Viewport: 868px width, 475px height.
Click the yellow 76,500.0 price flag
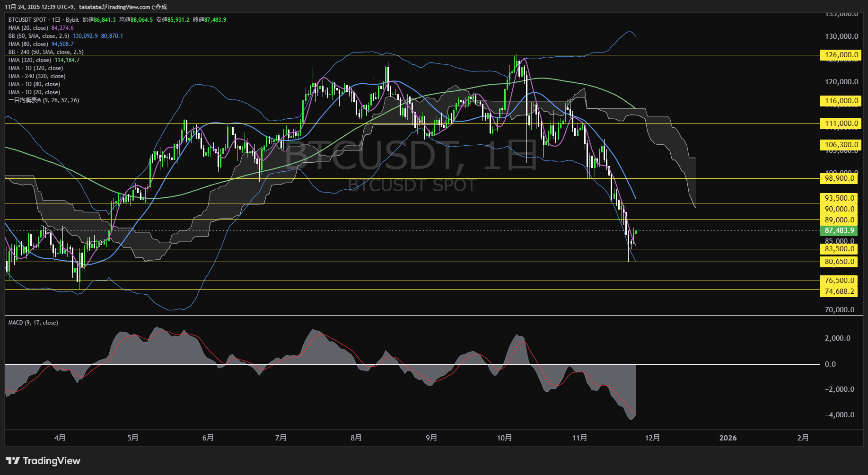click(840, 280)
